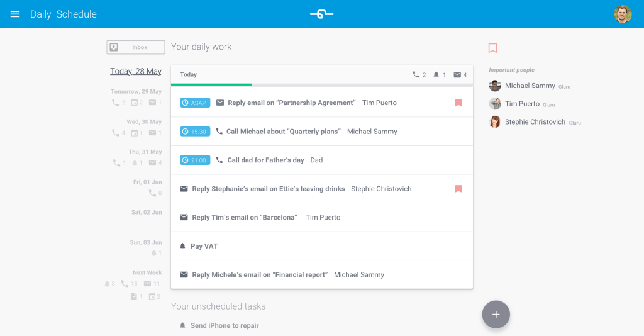Viewport: 644px width, 336px height.
Task: Click Michael Sammy name on Quarterly plans task
Action: click(x=372, y=132)
